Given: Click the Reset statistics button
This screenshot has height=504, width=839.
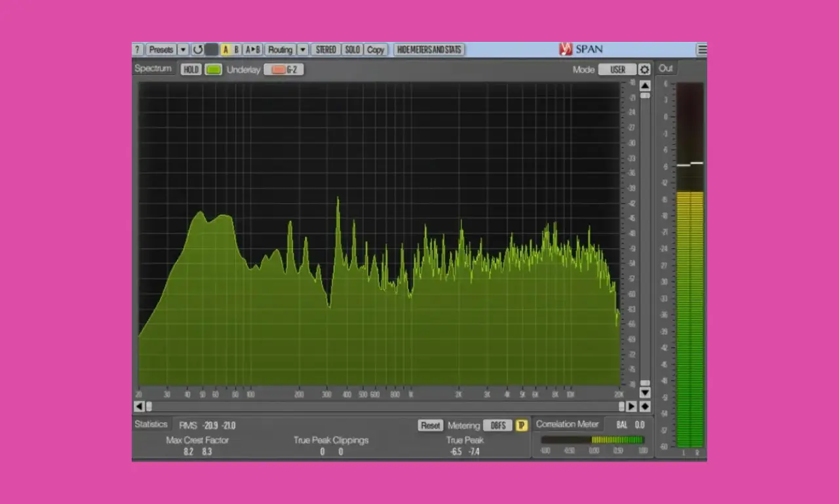Looking at the screenshot, I should click(431, 425).
